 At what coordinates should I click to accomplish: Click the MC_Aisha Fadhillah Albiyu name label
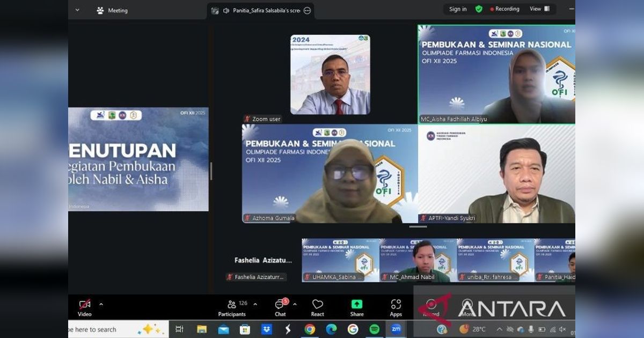(454, 119)
